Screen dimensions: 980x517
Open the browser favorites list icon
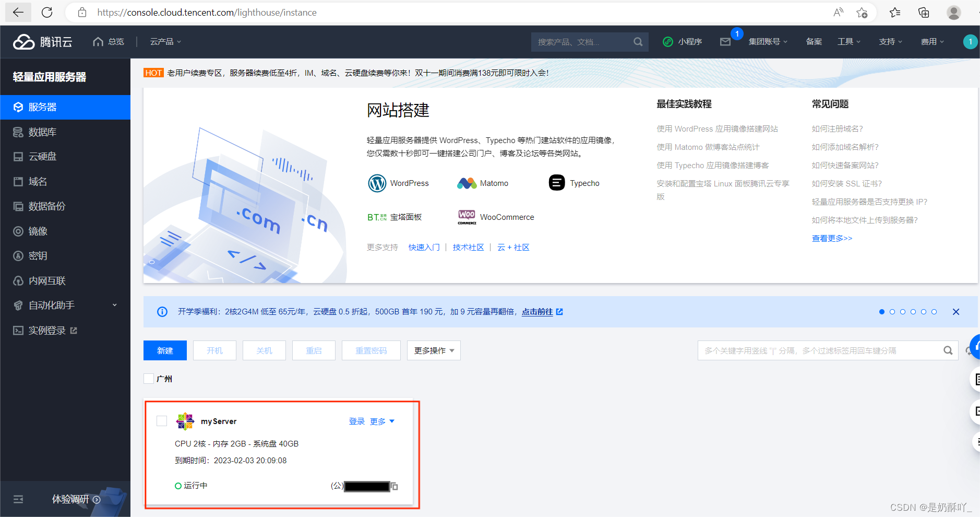(x=895, y=13)
